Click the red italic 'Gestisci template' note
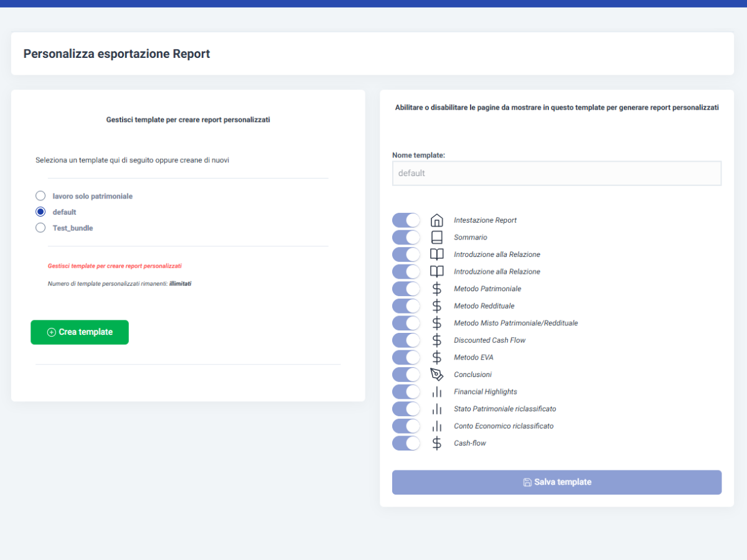The image size is (747, 560). pos(115,266)
